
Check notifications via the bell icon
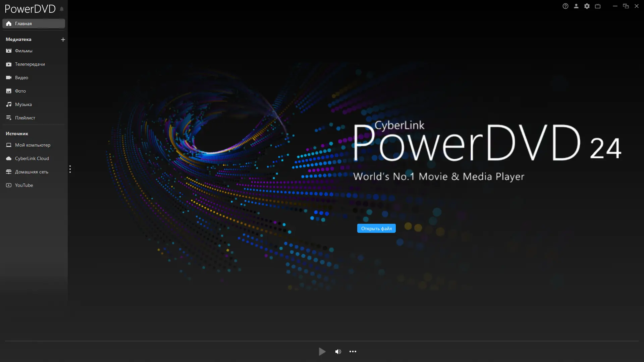[62, 9]
